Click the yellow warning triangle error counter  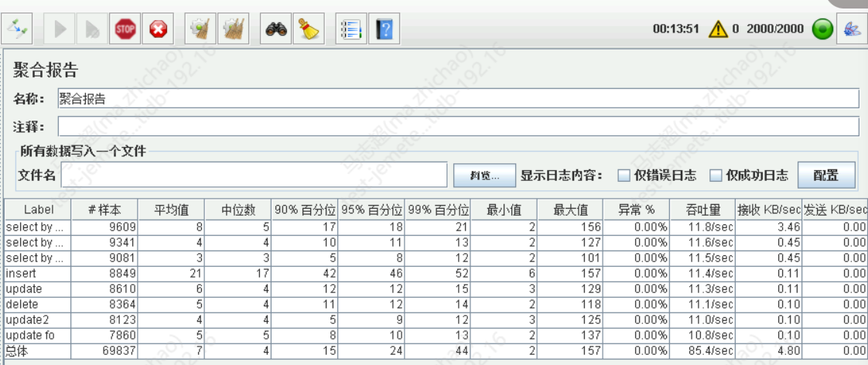(719, 29)
